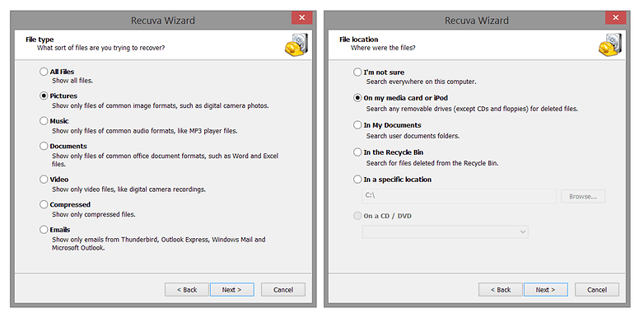The height and width of the screenshot is (318, 644).
Task: Click 'What sort of files are you trying to recover?'
Action: (x=101, y=48)
